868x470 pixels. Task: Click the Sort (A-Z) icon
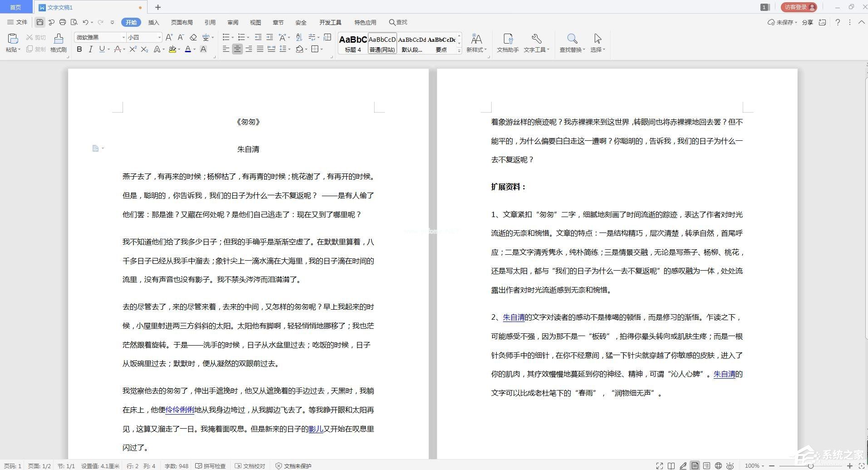[299, 37]
